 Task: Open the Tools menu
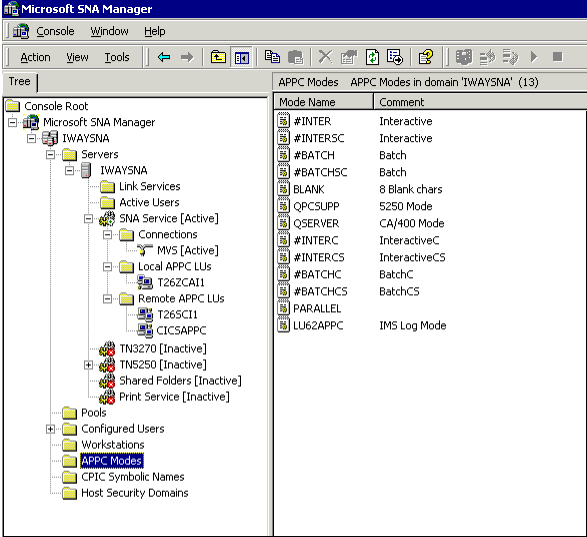[117, 57]
